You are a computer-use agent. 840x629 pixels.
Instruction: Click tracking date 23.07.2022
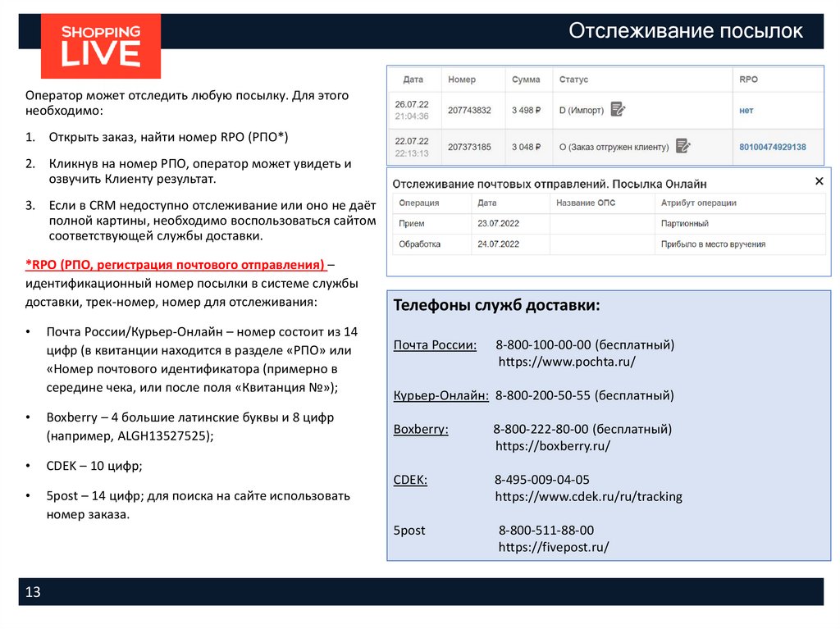coord(498,223)
